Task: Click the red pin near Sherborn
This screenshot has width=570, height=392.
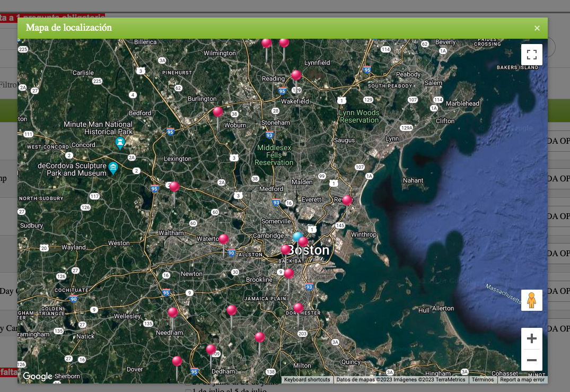Action: pos(177,361)
